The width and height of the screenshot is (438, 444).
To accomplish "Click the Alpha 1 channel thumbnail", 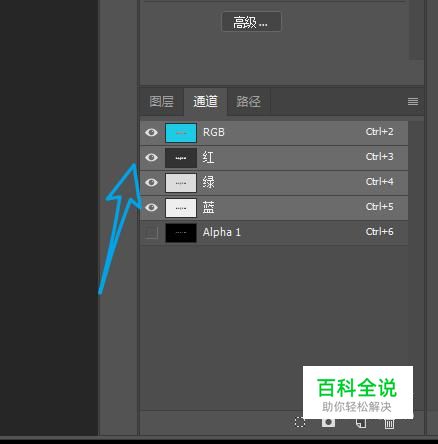I will tap(181, 233).
